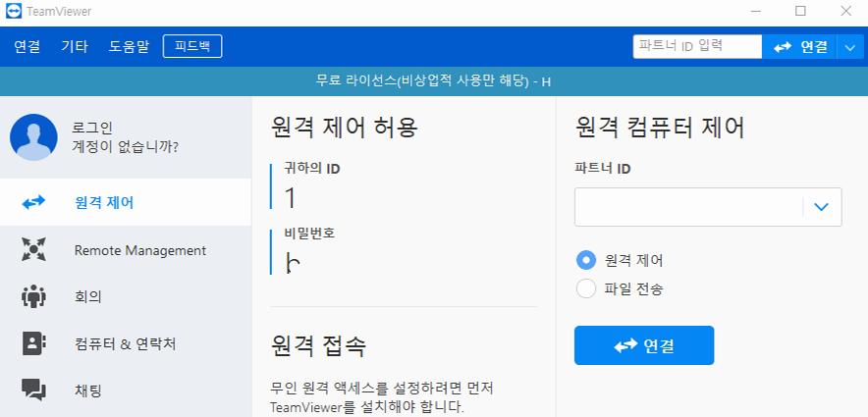Click the top toolbar 연결 button

click(800, 47)
